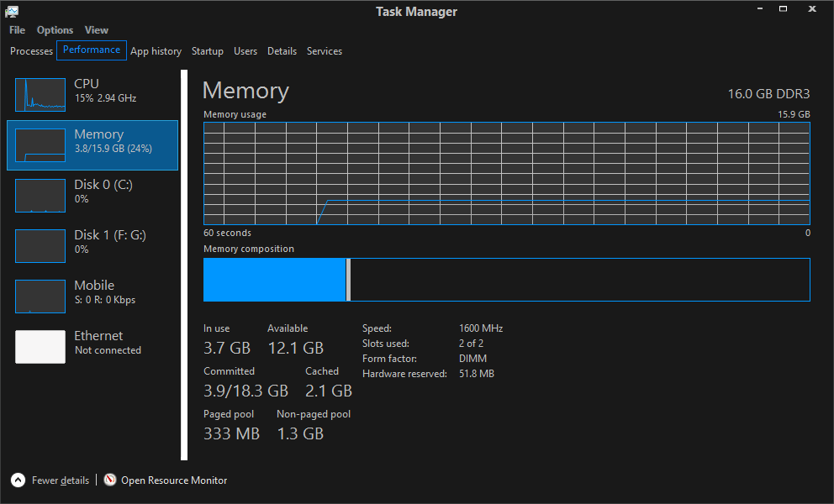This screenshot has width=834, height=504.
Task: Select the Mobile network graph icon
Action: pyautogui.click(x=40, y=297)
